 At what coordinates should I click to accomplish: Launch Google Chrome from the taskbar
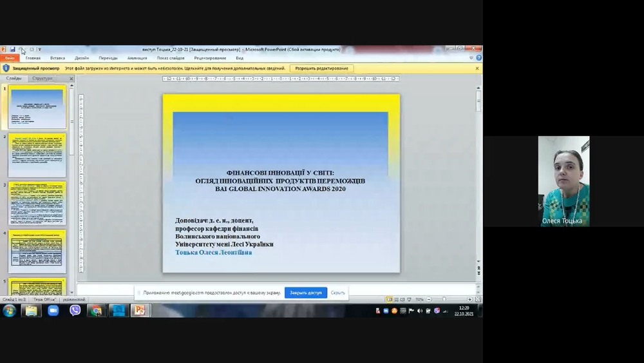pyautogui.click(x=96, y=311)
